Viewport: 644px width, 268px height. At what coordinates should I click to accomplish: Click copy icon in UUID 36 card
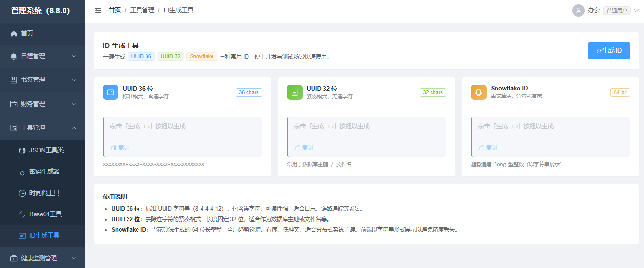tap(113, 148)
